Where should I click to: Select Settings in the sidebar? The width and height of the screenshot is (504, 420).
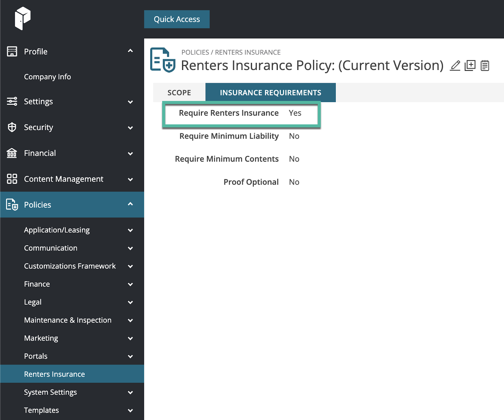[38, 101]
